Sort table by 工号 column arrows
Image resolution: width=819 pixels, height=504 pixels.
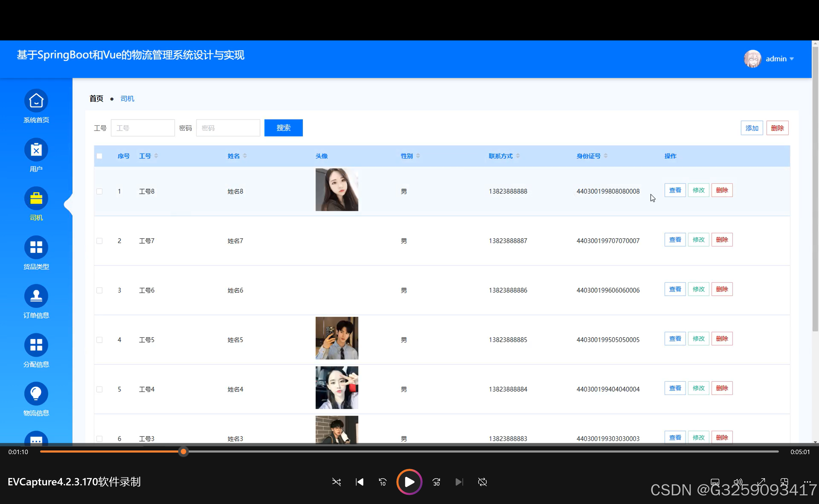click(x=156, y=156)
